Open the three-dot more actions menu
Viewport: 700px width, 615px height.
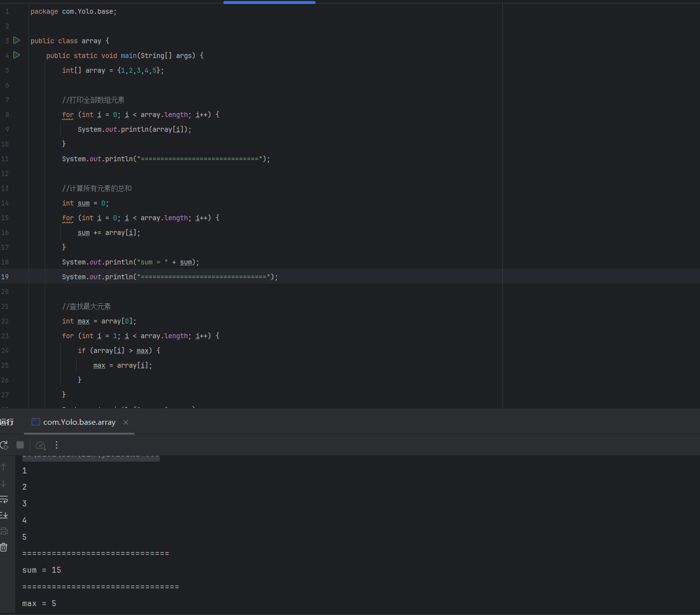pos(57,445)
